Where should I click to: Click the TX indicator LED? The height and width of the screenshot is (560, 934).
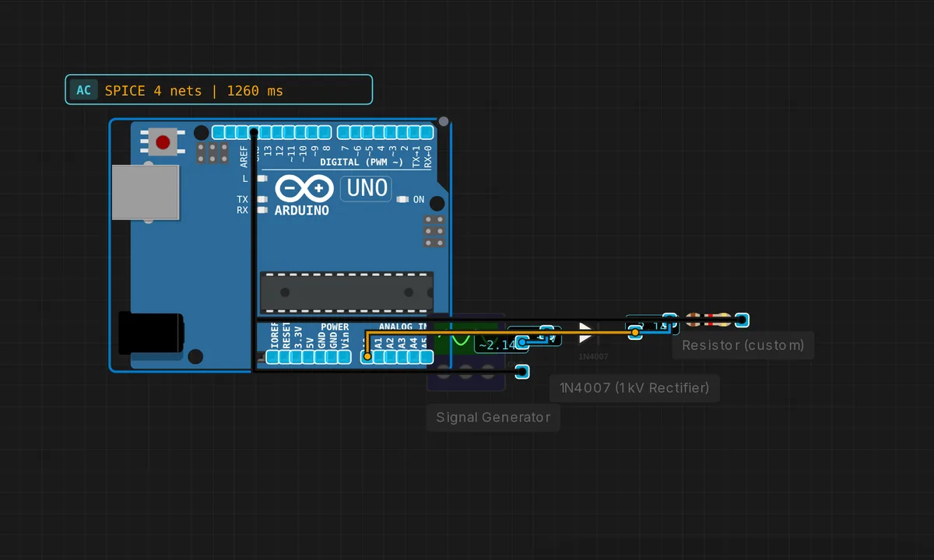[x=262, y=200]
